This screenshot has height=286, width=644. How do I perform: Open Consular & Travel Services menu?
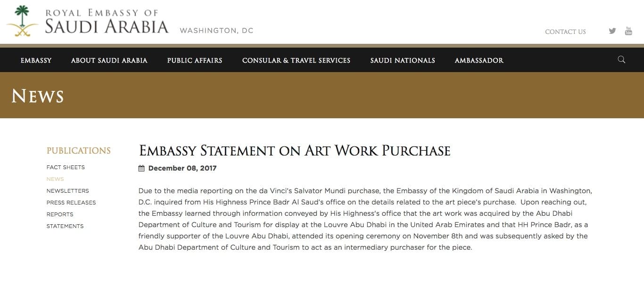[296, 60]
